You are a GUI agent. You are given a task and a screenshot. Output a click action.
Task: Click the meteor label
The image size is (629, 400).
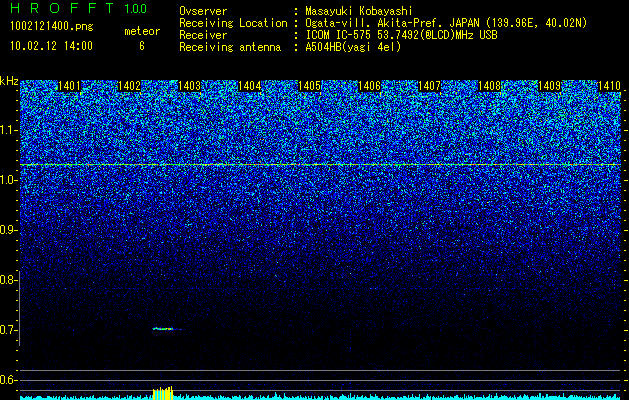[x=142, y=31]
